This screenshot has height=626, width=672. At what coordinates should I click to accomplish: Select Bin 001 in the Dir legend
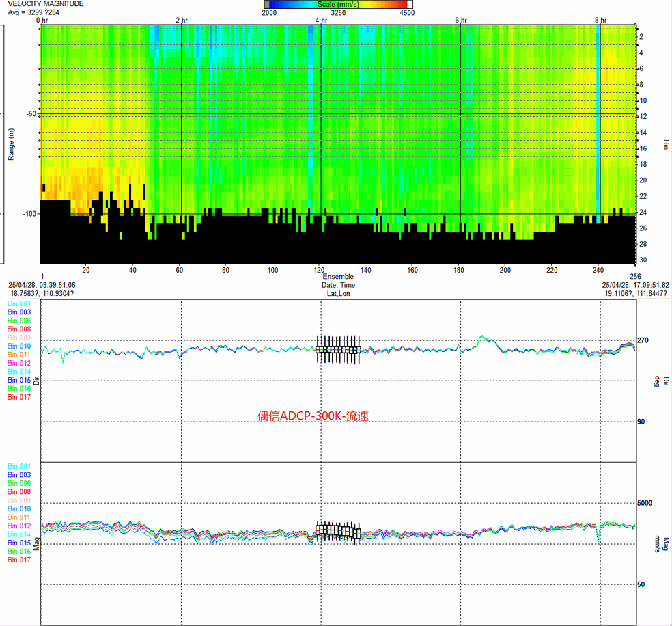19,303
